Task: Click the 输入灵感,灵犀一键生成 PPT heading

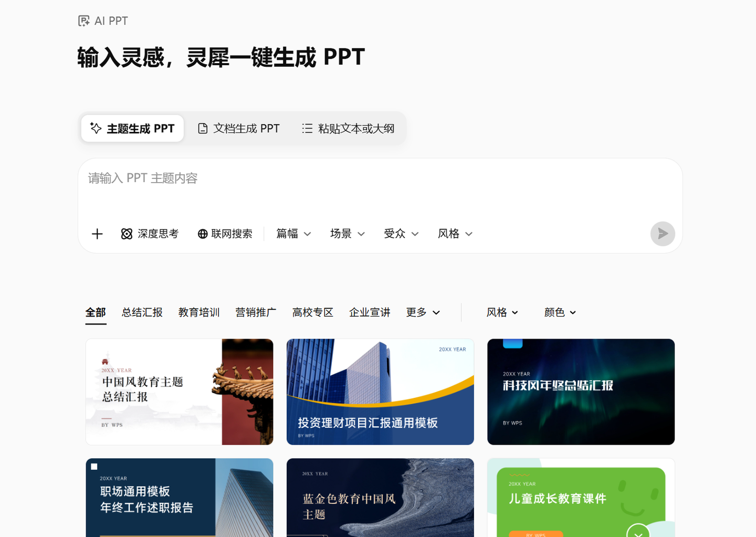Action: click(221, 57)
